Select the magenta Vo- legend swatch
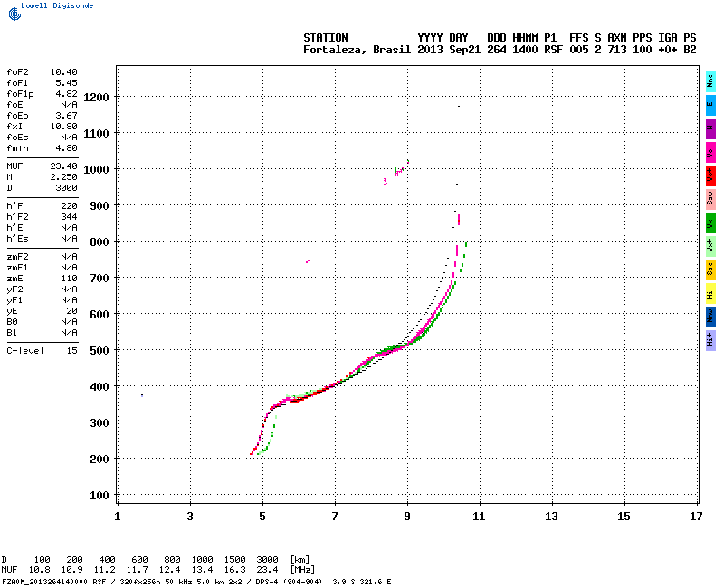This screenshot has width=724, height=588. pyautogui.click(x=710, y=152)
